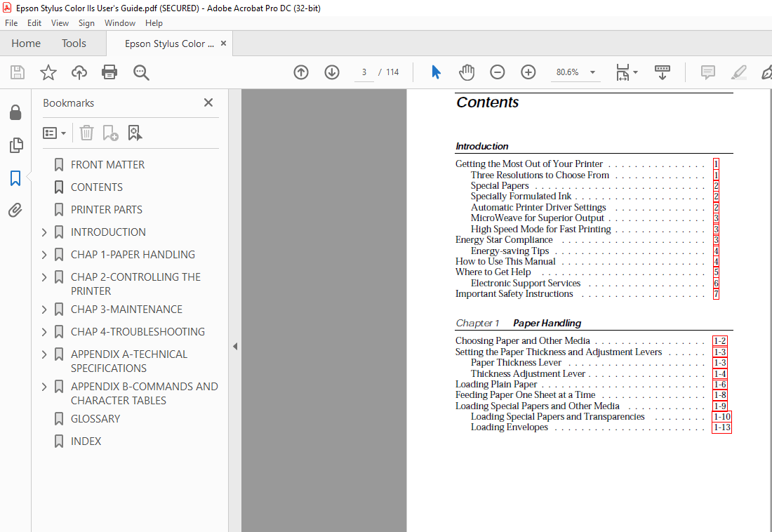Activate the Hand pan tool
Image resolution: width=772 pixels, height=532 pixels.
point(466,72)
